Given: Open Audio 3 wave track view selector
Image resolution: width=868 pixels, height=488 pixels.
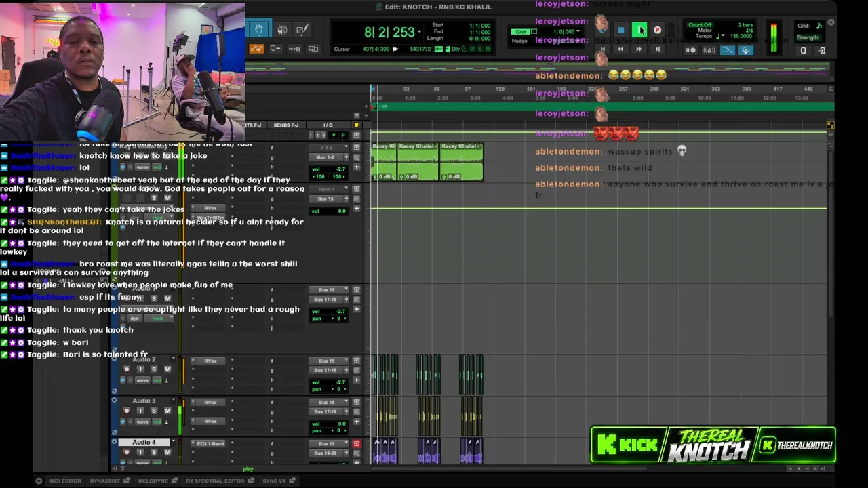Looking at the screenshot, I should pos(142,421).
